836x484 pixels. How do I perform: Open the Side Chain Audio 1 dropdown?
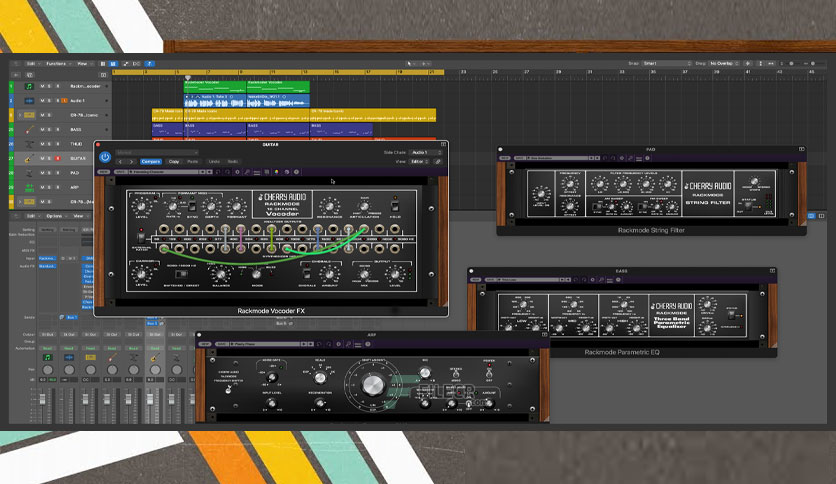click(425, 152)
